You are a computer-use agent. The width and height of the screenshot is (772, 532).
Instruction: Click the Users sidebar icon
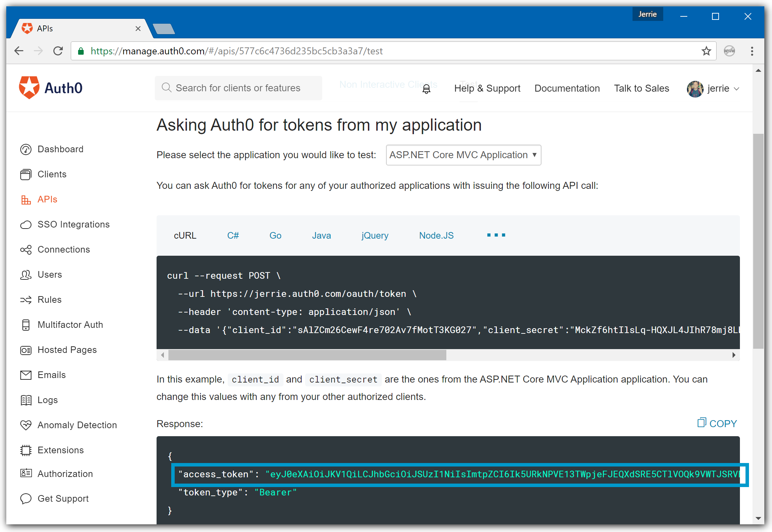26,275
